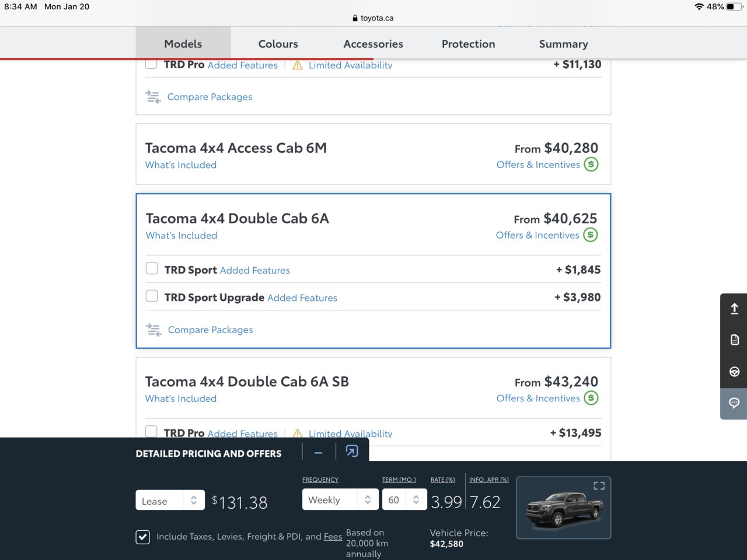Open What's Included for Double Cab 6A SB
This screenshot has width=747, height=560.
(x=181, y=399)
